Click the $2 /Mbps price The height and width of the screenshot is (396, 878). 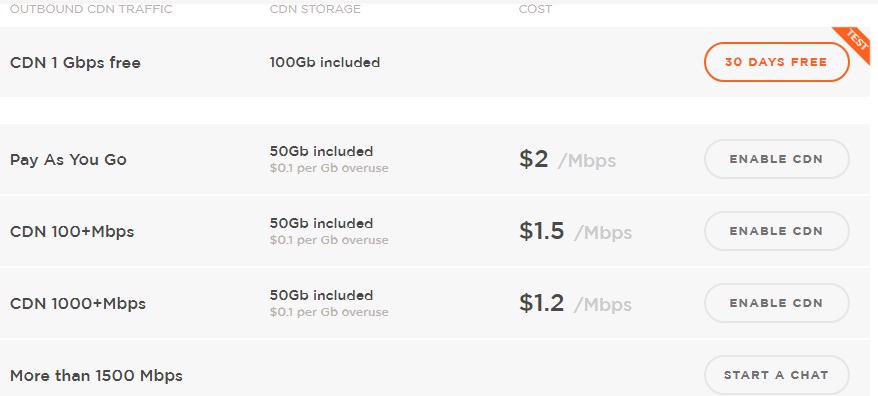point(567,160)
